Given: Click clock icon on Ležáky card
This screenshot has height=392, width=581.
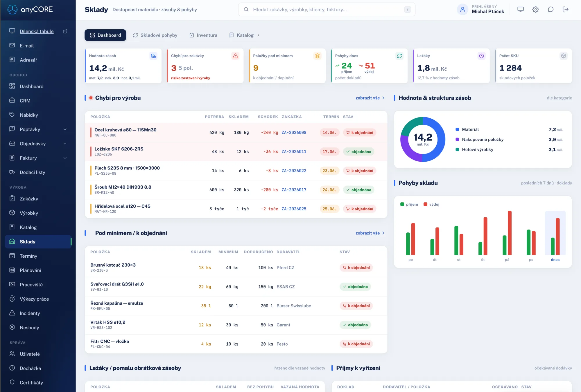Looking at the screenshot, I should pyautogui.click(x=481, y=56).
